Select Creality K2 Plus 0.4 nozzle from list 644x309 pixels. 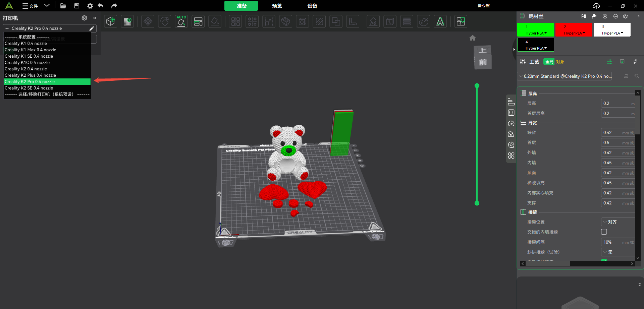click(47, 75)
